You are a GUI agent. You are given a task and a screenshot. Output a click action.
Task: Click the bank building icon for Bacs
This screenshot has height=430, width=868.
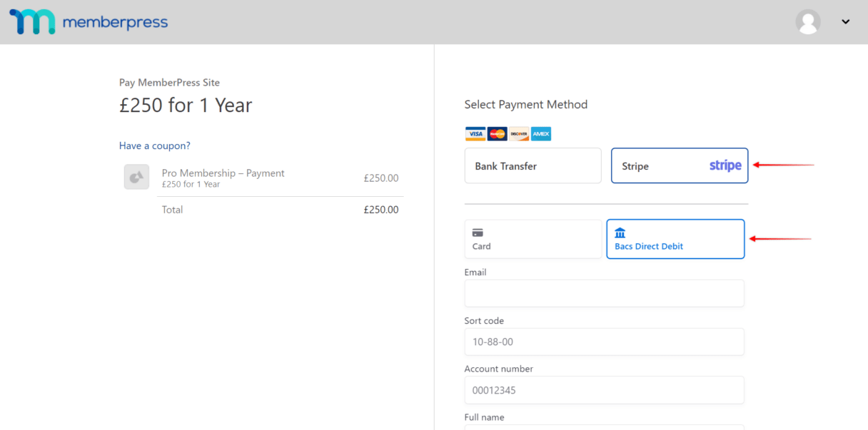[x=620, y=232]
